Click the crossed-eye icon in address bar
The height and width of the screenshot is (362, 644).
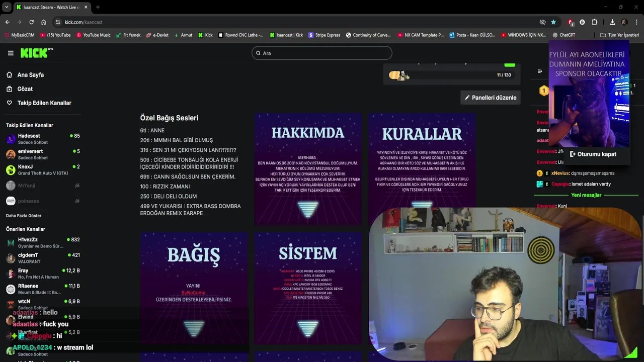pos(542,22)
